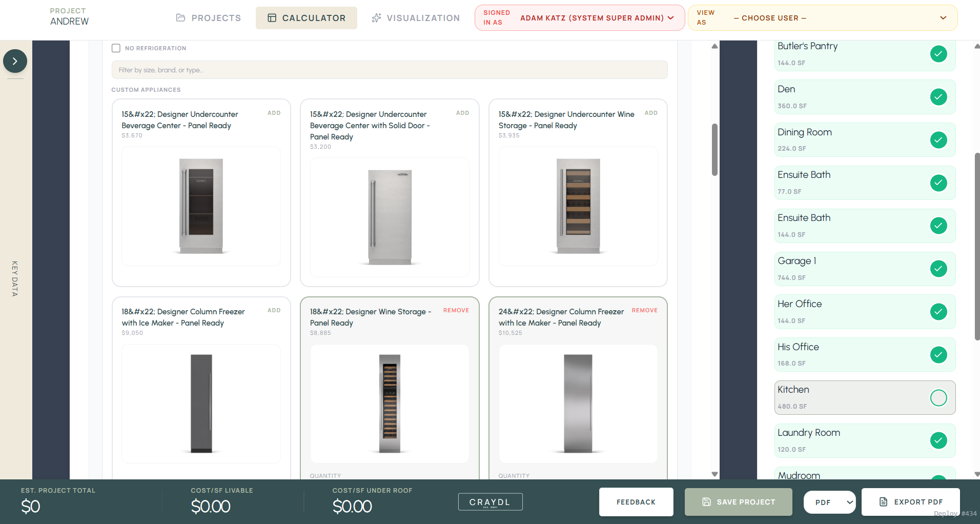Remove the 18" Designer Wine Storage appliance
This screenshot has height=524, width=980.
point(456,311)
